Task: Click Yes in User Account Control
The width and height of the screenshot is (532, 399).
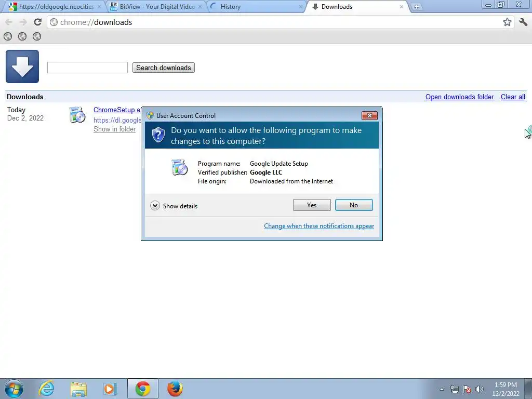Action: click(x=312, y=205)
